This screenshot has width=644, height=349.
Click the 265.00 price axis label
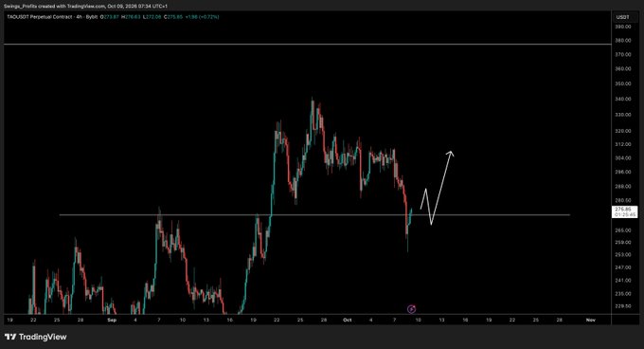(622, 230)
